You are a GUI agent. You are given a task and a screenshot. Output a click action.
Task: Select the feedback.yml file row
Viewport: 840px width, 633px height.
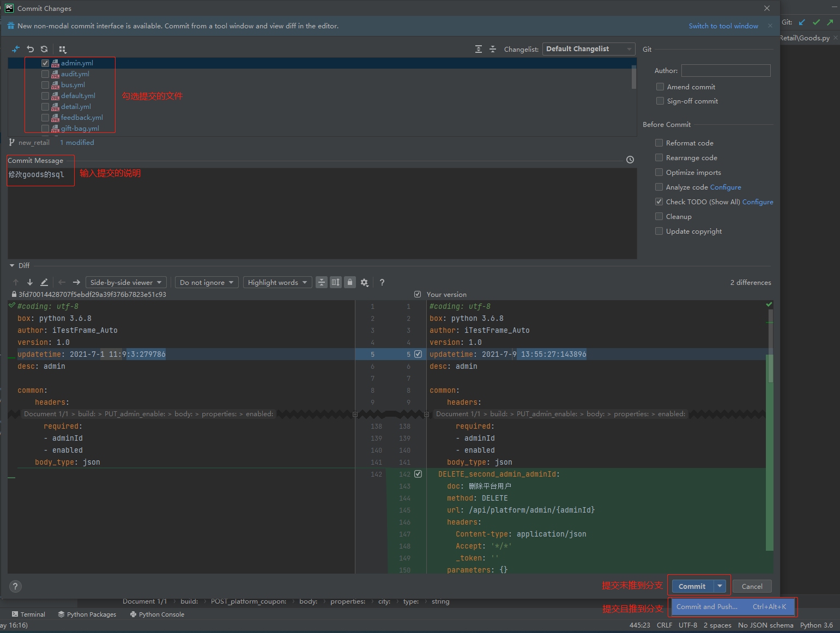[322, 118]
